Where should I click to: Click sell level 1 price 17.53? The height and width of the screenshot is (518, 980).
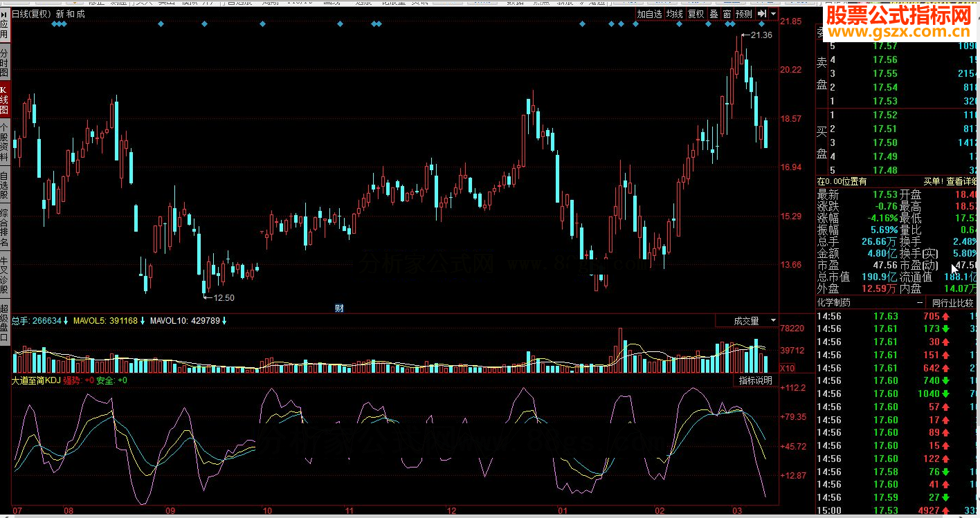pos(885,102)
